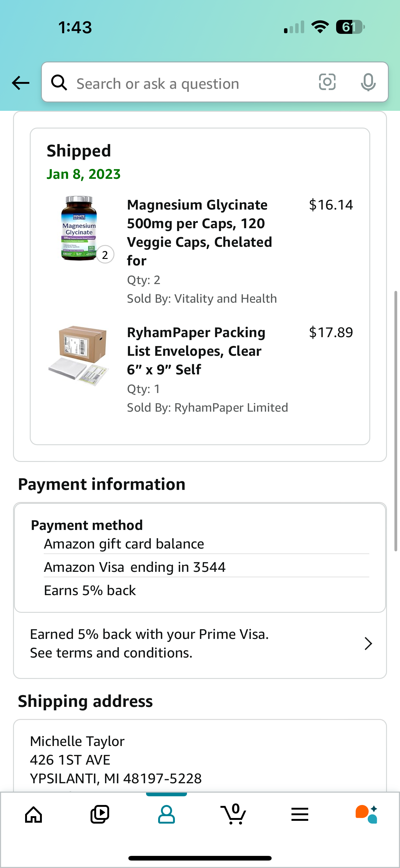
Task: Open Earned 5% back terms row
Action: click(200, 644)
